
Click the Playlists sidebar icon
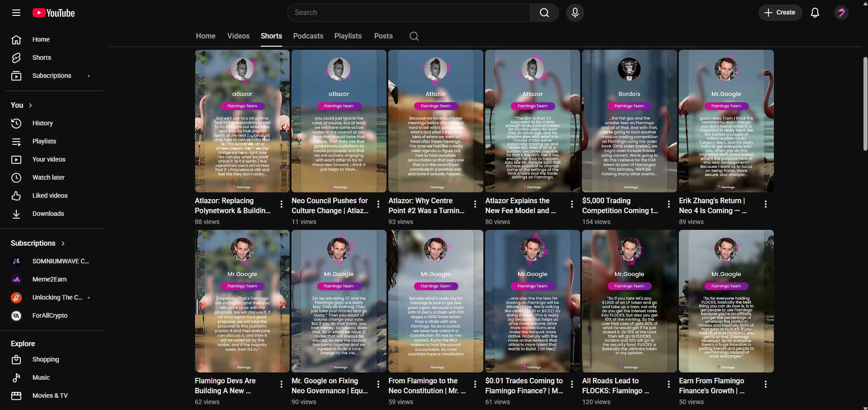[x=16, y=142]
